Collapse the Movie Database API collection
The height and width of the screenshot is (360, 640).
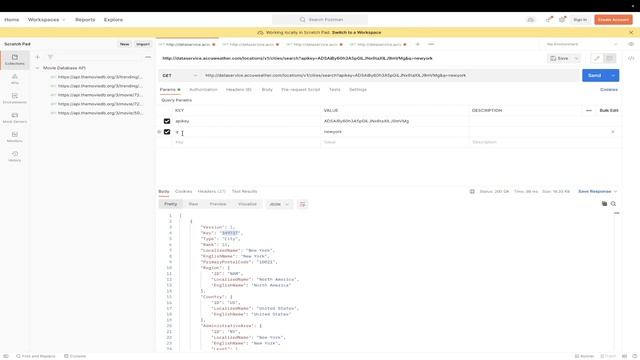37,68
